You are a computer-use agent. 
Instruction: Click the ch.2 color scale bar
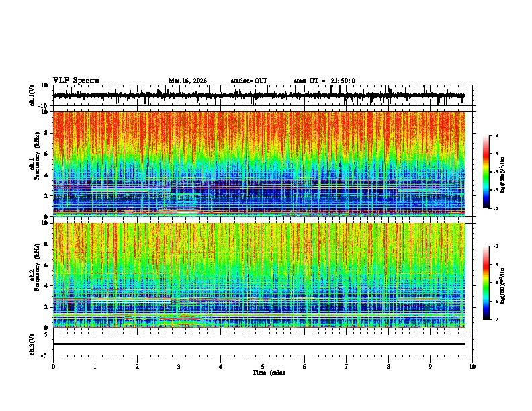click(486, 283)
